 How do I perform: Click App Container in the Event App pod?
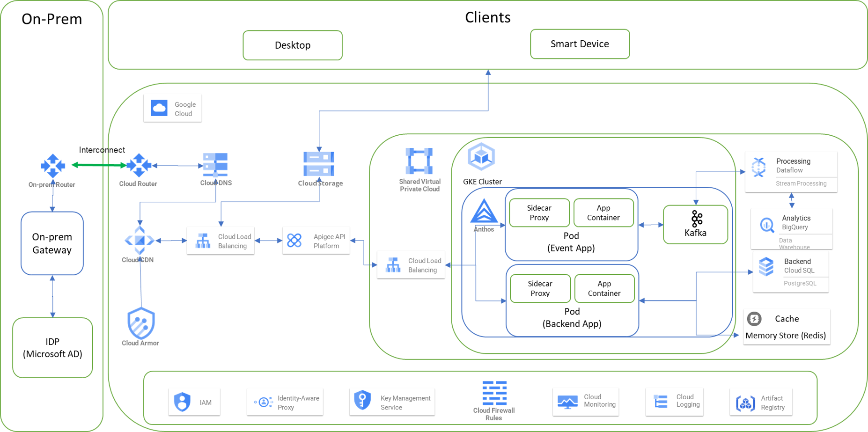coord(603,212)
